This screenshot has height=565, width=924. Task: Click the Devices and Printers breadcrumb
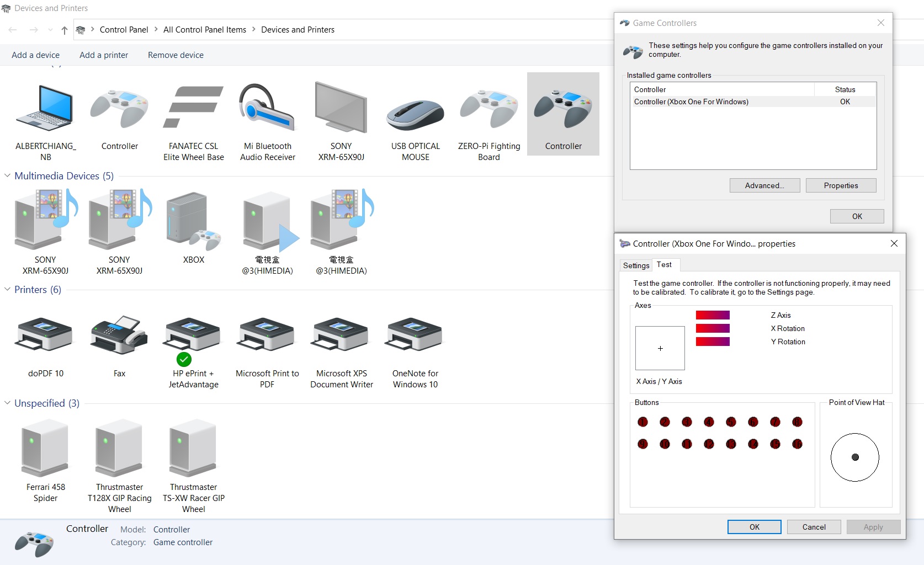[x=298, y=30]
